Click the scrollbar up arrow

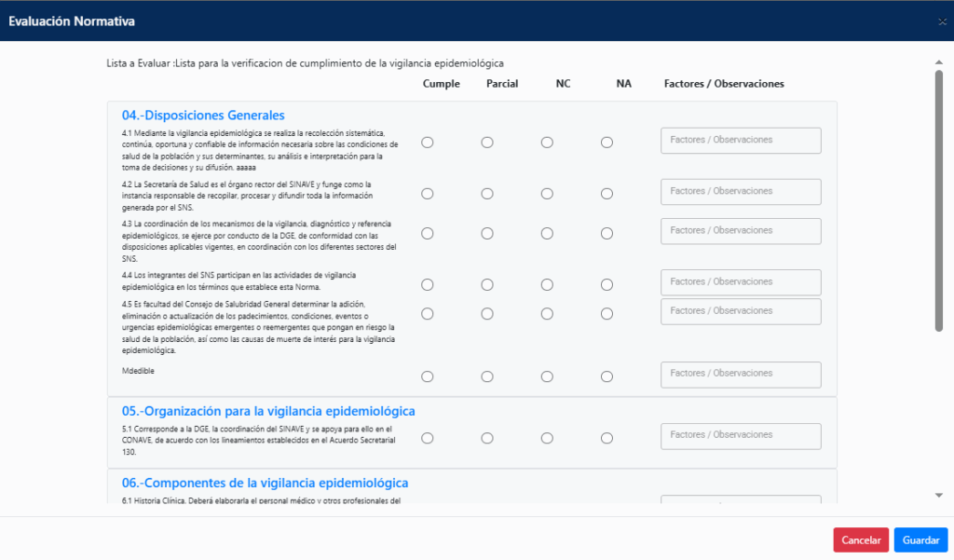point(939,62)
